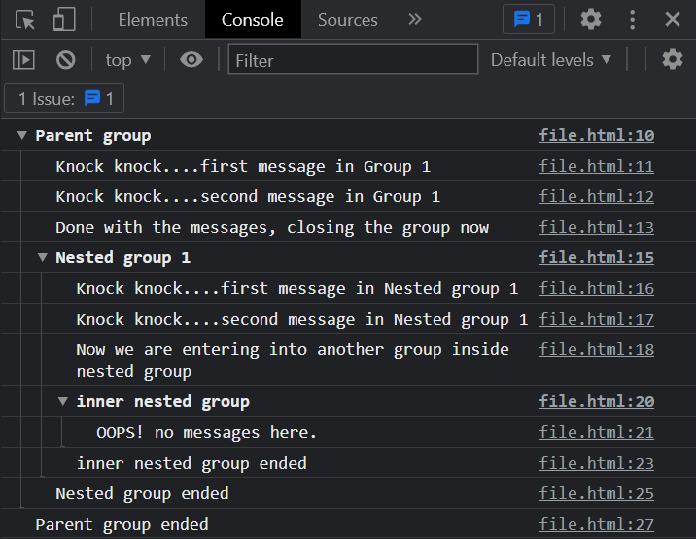Clear the console with the ban icon
697x539 pixels.
[66, 60]
